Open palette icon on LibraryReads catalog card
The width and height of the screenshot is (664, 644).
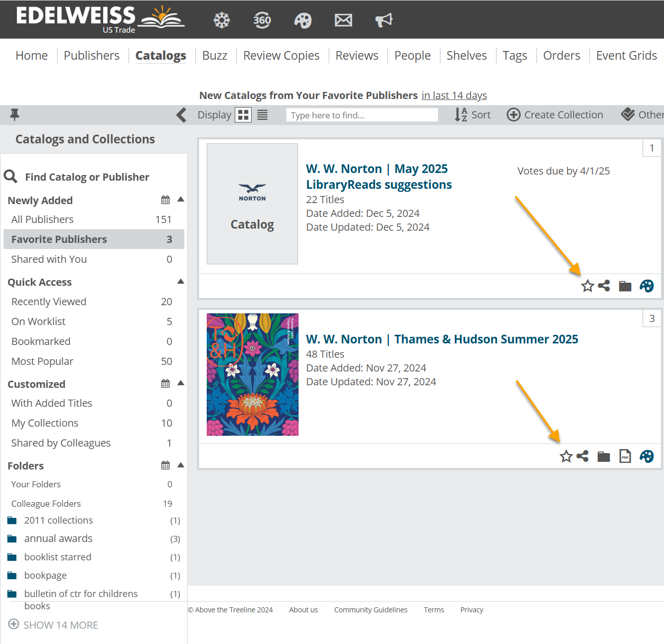(646, 286)
